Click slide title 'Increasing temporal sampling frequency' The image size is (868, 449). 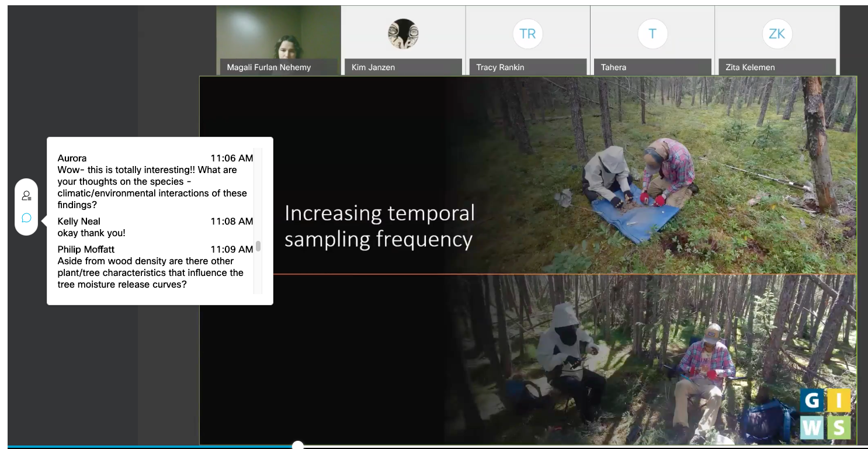tap(380, 226)
